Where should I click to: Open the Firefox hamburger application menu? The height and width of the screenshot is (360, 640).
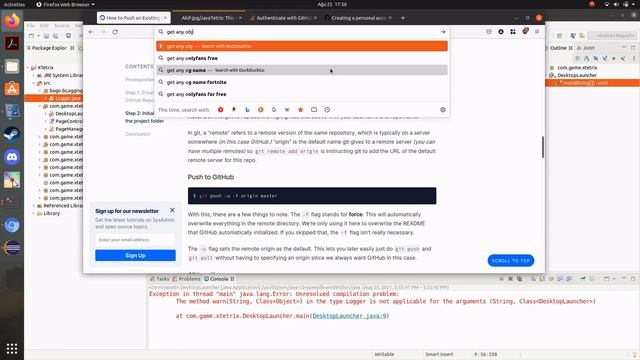pyautogui.click(x=537, y=31)
